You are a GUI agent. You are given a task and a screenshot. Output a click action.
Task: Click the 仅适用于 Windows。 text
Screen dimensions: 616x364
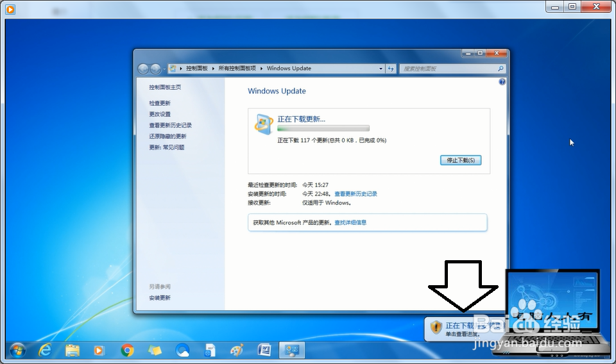coord(327,203)
